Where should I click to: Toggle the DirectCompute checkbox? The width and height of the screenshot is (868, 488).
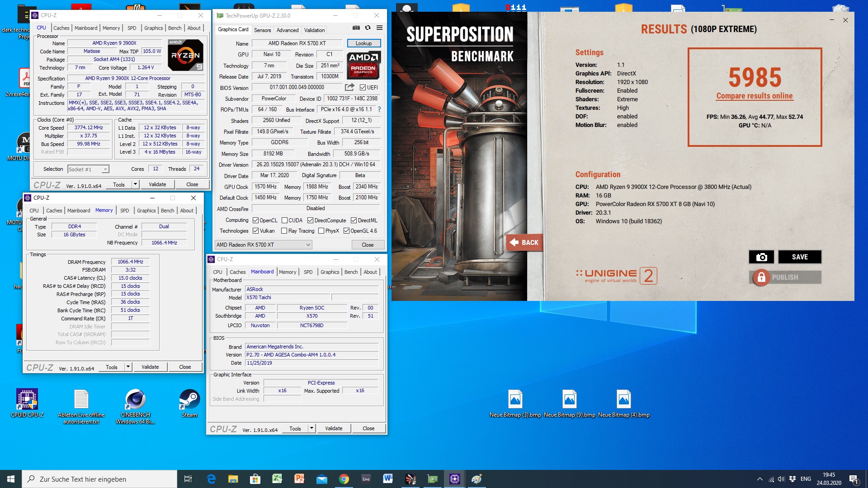pyautogui.click(x=310, y=221)
